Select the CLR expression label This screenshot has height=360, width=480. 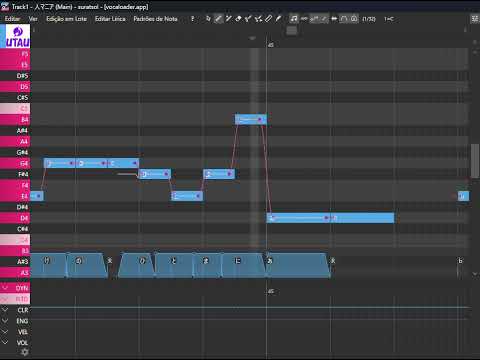pos(23,310)
